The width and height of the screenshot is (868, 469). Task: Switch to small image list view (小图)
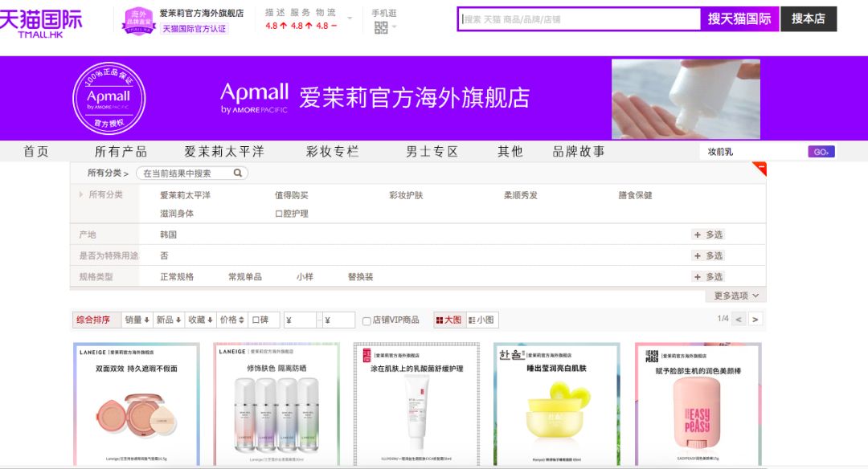click(481, 320)
